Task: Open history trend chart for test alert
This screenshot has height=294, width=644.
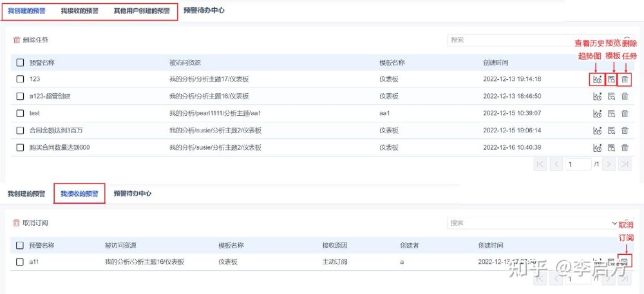Action: [597, 113]
